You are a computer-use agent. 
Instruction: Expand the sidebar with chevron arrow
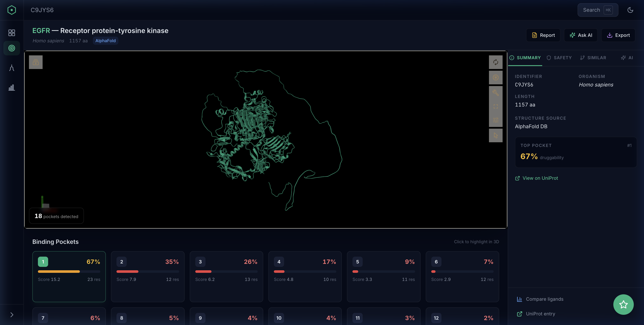tap(11, 315)
